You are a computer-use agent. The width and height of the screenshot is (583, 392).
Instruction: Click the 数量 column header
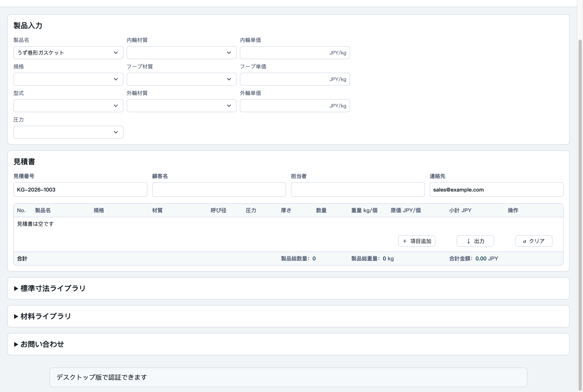(x=321, y=210)
